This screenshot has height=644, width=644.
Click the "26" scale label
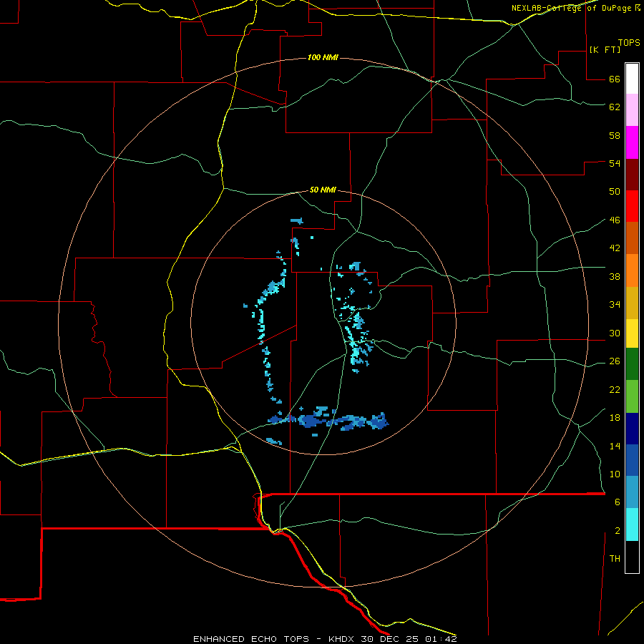click(615, 361)
